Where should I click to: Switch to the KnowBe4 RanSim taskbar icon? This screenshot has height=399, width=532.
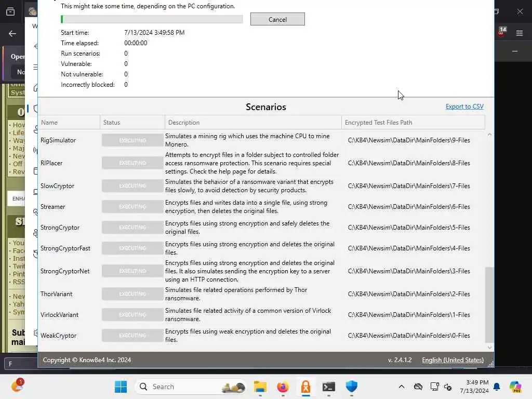click(x=305, y=387)
